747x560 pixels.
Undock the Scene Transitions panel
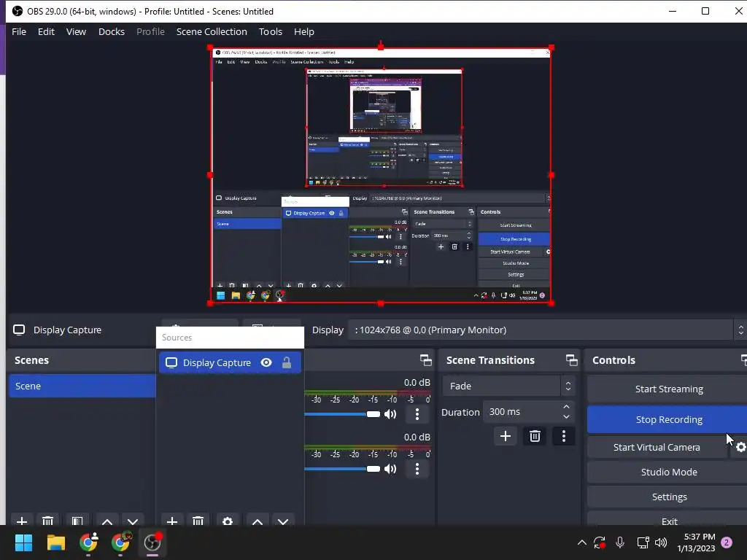[x=572, y=360]
